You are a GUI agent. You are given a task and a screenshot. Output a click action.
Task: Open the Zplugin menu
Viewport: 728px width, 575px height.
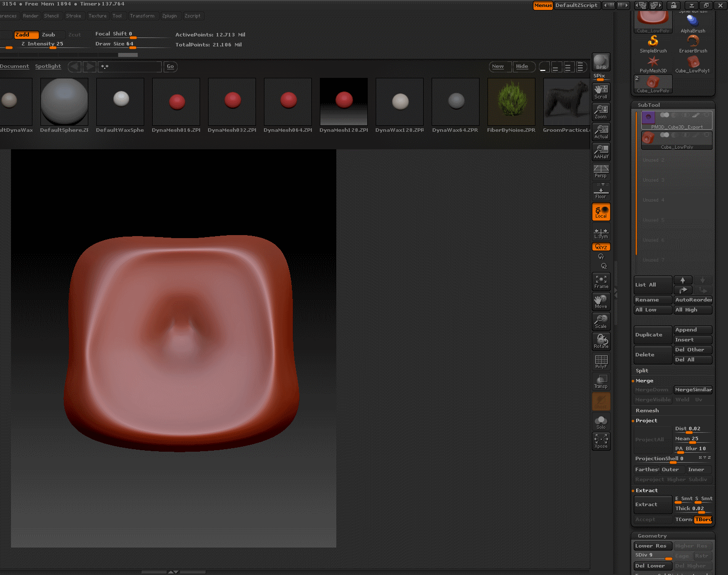(x=170, y=16)
